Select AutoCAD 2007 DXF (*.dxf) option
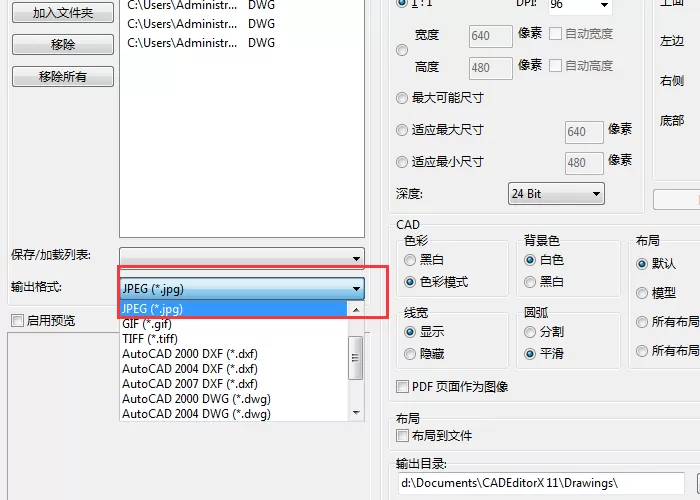 click(x=190, y=384)
